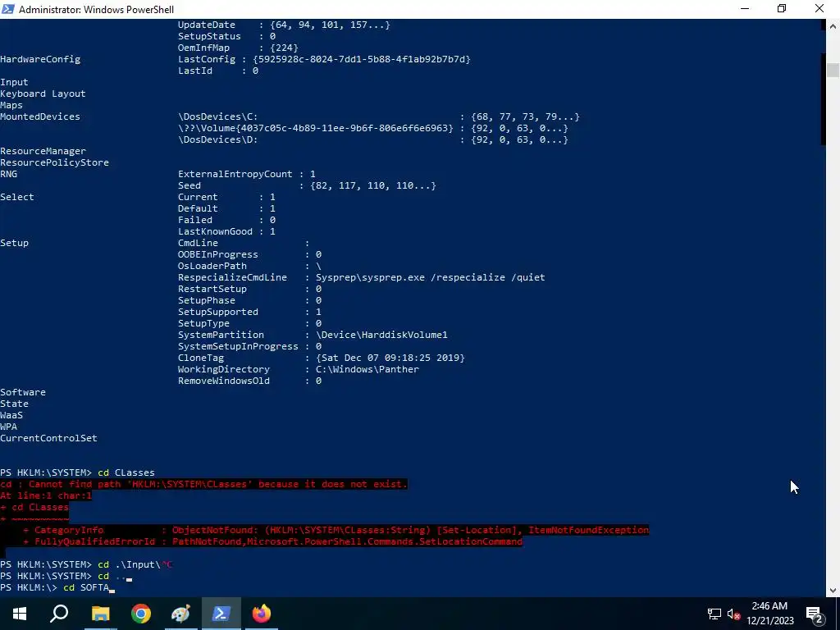Click the 'HardwareConfig' key name

coord(40,59)
